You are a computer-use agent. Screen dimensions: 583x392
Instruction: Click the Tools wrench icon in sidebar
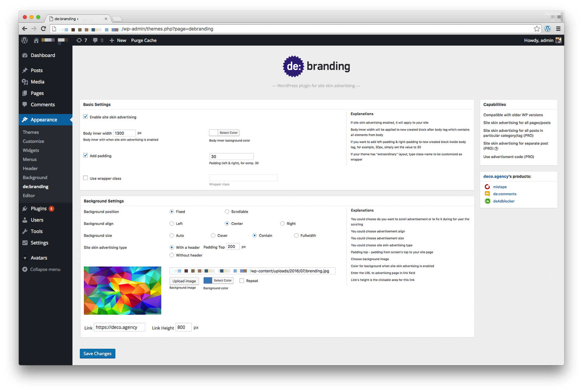click(x=25, y=231)
